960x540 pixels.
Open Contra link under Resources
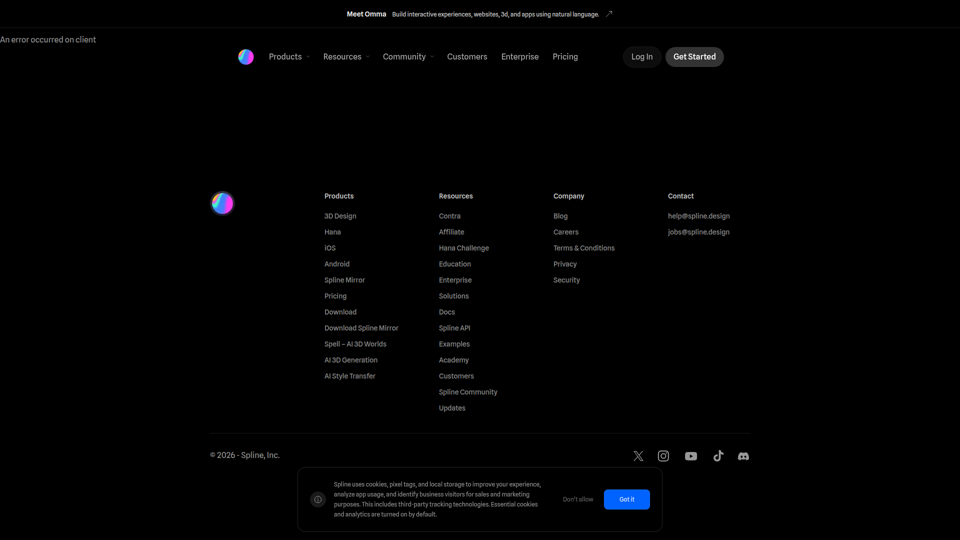pos(449,216)
